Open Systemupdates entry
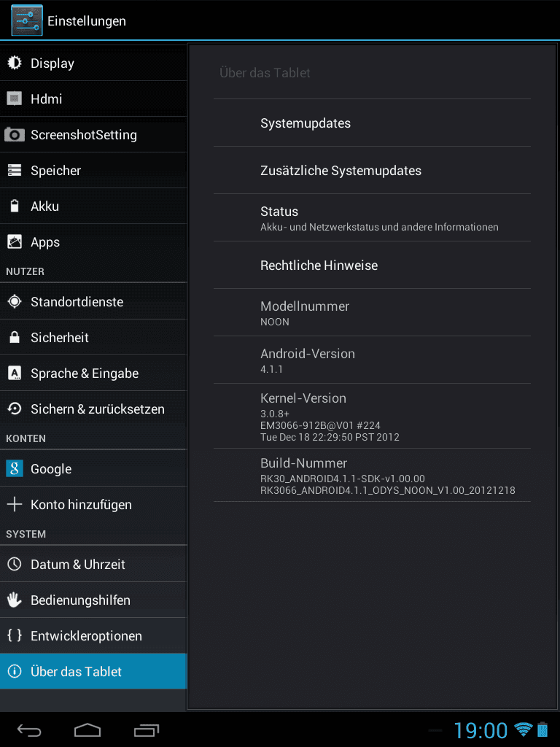This screenshot has width=560, height=747. [372, 123]
